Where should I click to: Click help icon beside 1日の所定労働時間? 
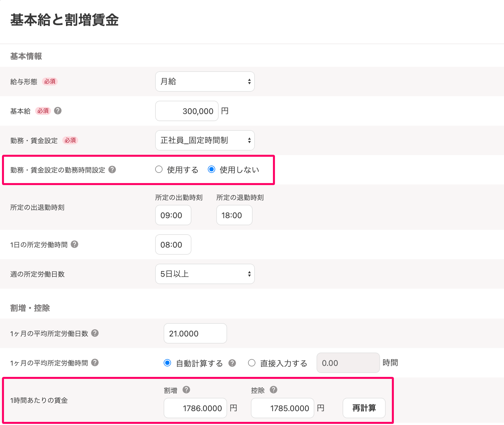point(74,244)
